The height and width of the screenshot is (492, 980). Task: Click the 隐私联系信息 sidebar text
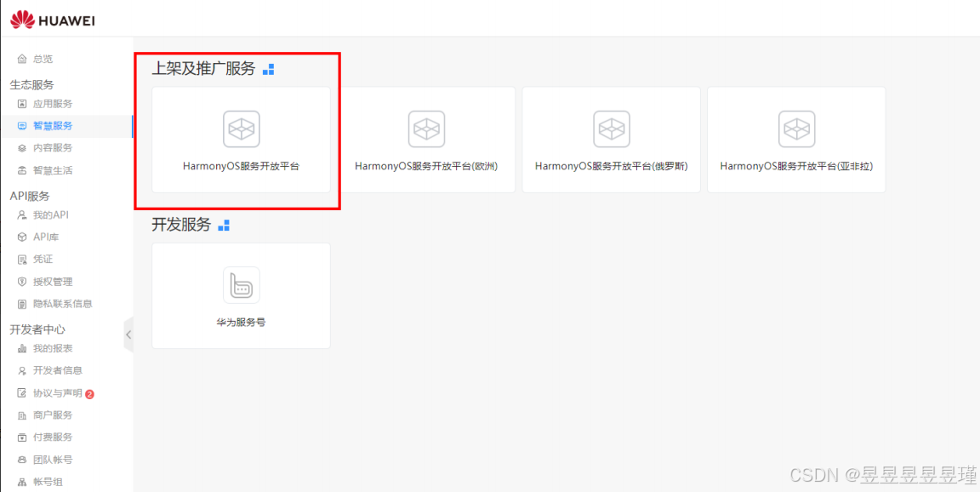point(62,304)
